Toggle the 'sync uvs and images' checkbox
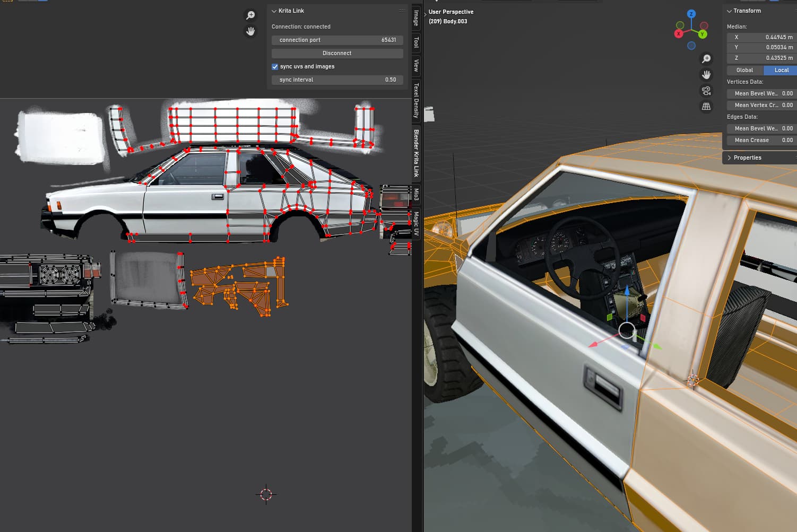Screen dimensions: 797x532 tap(275, 67)
